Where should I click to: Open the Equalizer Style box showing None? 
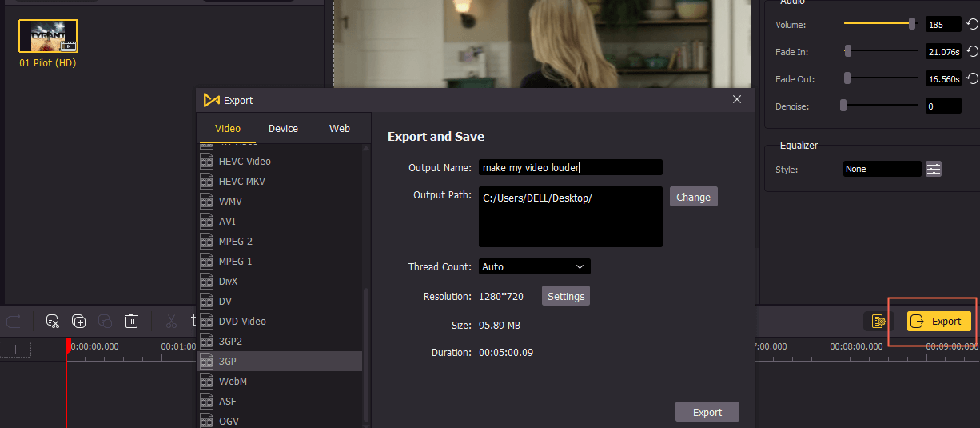pos(882,169)
